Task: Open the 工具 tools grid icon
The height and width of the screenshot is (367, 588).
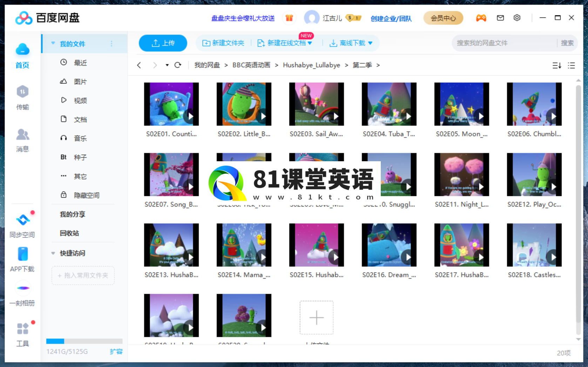Action: click(x=23, y=329)
